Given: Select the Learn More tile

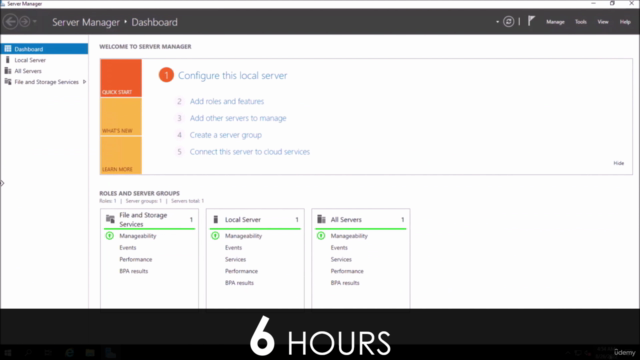Looking at the screenshot, I should click(121, 155).
